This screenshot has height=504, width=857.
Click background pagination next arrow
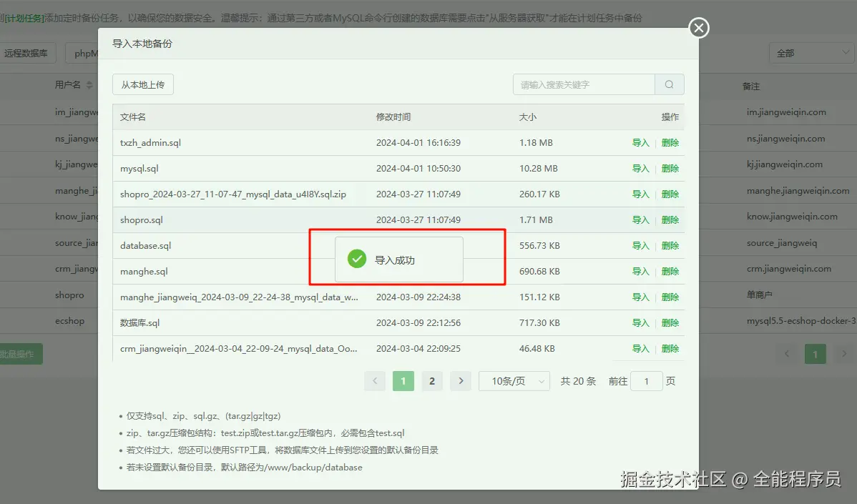[x=844, y=354]
